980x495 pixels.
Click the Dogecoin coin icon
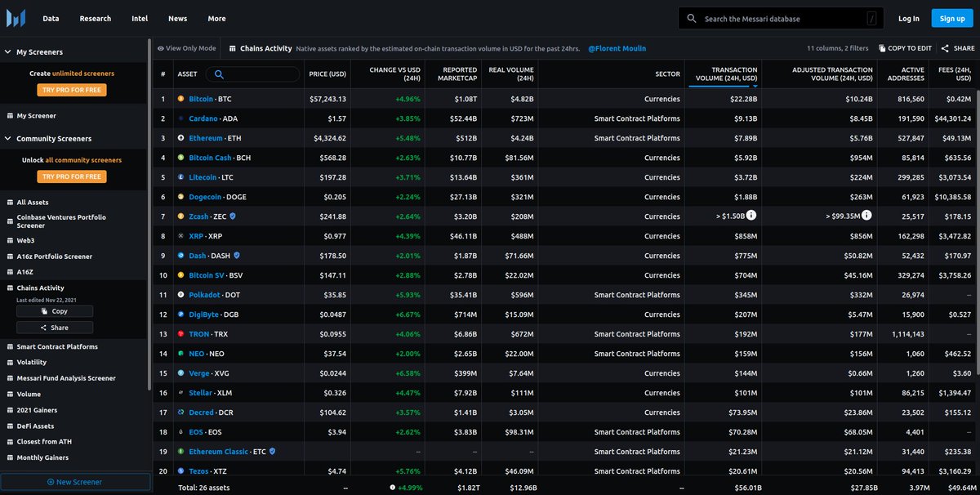(x=181, y=197)
